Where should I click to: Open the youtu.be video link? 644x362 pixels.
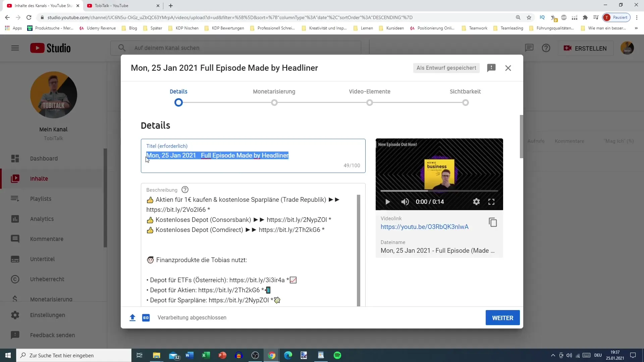[424, 227]
